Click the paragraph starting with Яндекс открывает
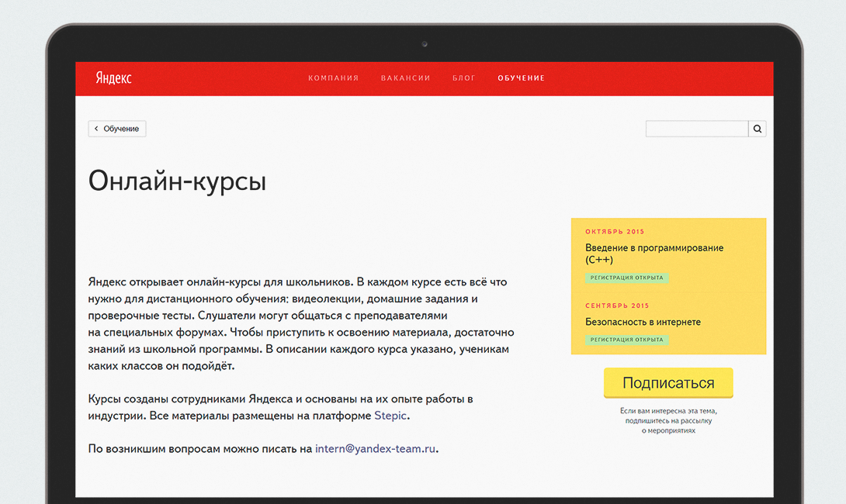Image resolution: width=846 pixels, height=504 pixels. (x=301, y=323)
